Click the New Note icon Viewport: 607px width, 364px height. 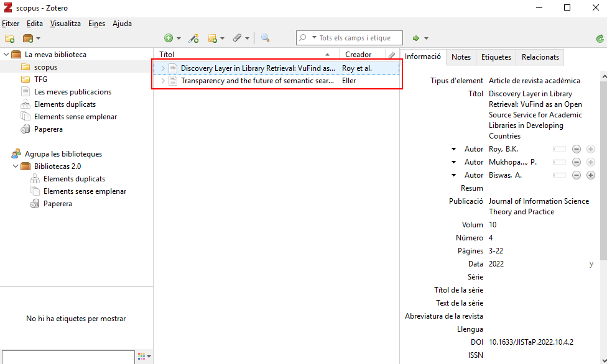tap(212, 38)
